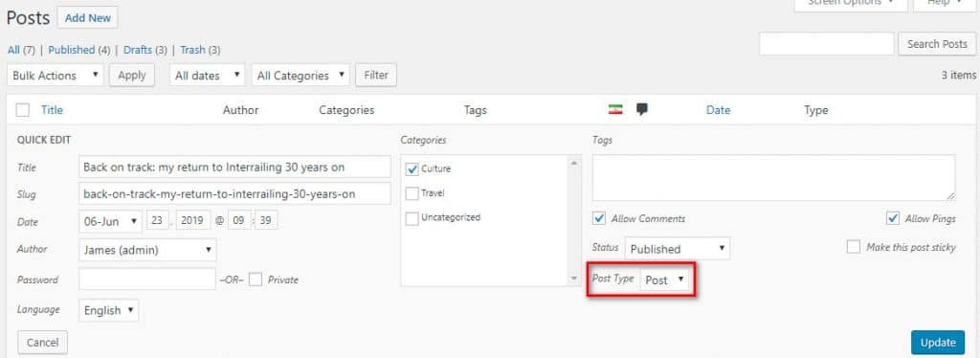Click the Filter button
This screenshot has width=980, height=358.
[376, 76]
